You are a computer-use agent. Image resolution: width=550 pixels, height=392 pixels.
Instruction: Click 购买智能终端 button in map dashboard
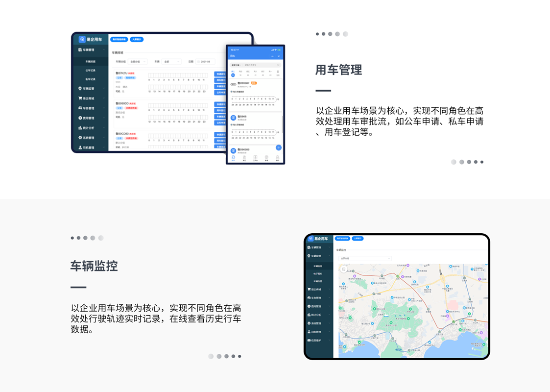click(342, 239)
